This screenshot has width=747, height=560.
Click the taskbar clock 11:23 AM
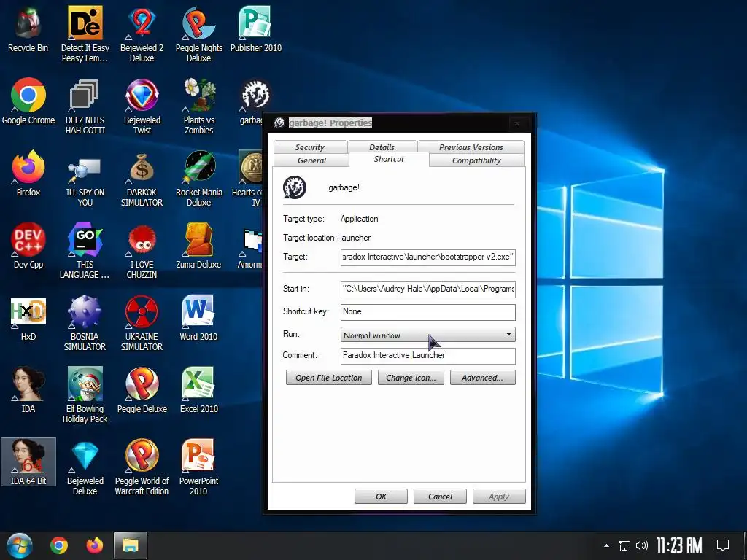click(679, 545)
